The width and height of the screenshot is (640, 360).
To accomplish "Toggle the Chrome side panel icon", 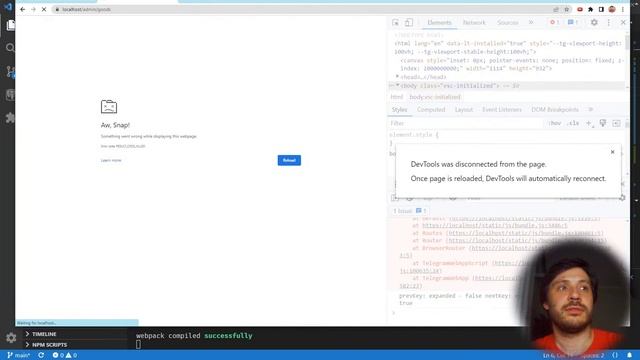I will [601, 9].
